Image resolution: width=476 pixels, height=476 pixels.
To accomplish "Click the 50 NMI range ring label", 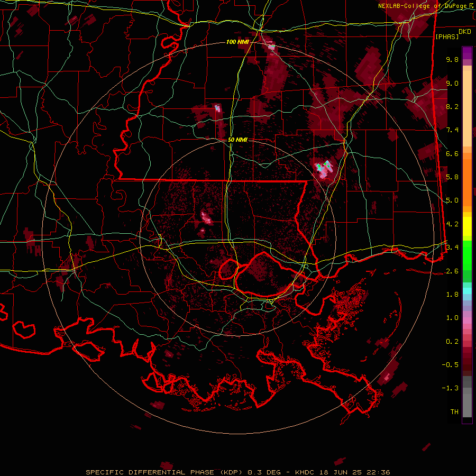I will point(237,140).
